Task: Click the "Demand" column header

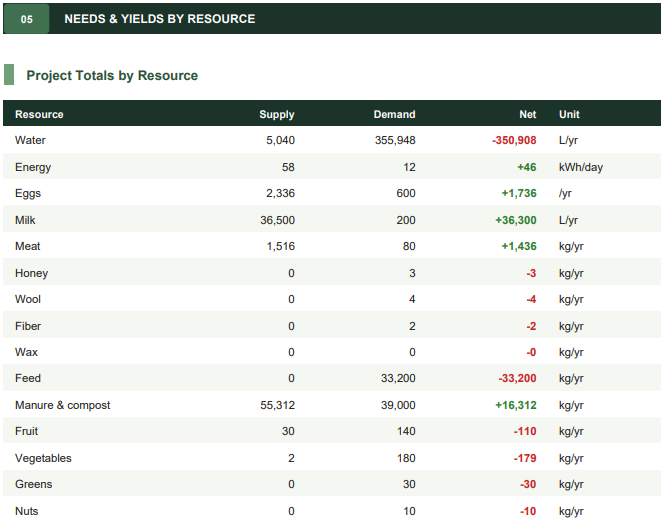Action: coord(394,114)
